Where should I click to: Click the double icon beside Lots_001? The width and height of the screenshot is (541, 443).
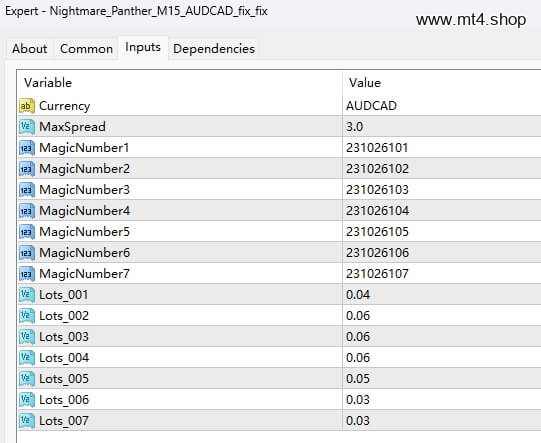(x=27, y=295)
